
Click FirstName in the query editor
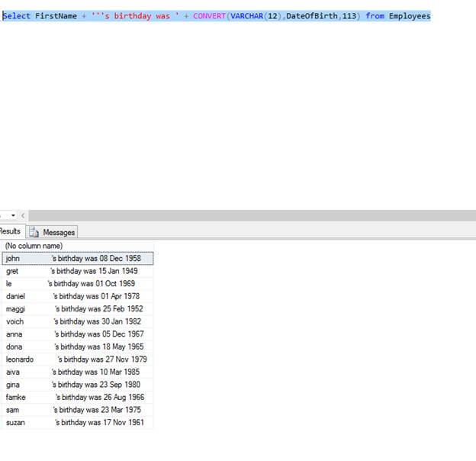(x=56, y=16)
